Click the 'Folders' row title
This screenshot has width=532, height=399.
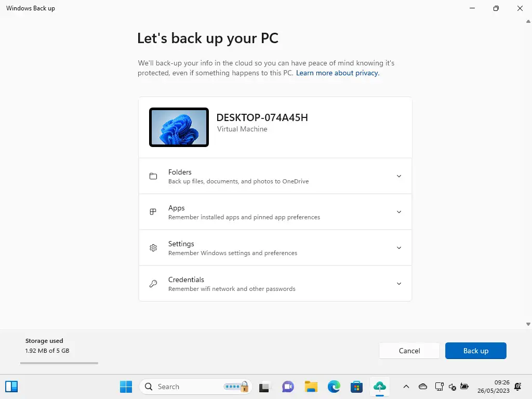click(180, 172)
